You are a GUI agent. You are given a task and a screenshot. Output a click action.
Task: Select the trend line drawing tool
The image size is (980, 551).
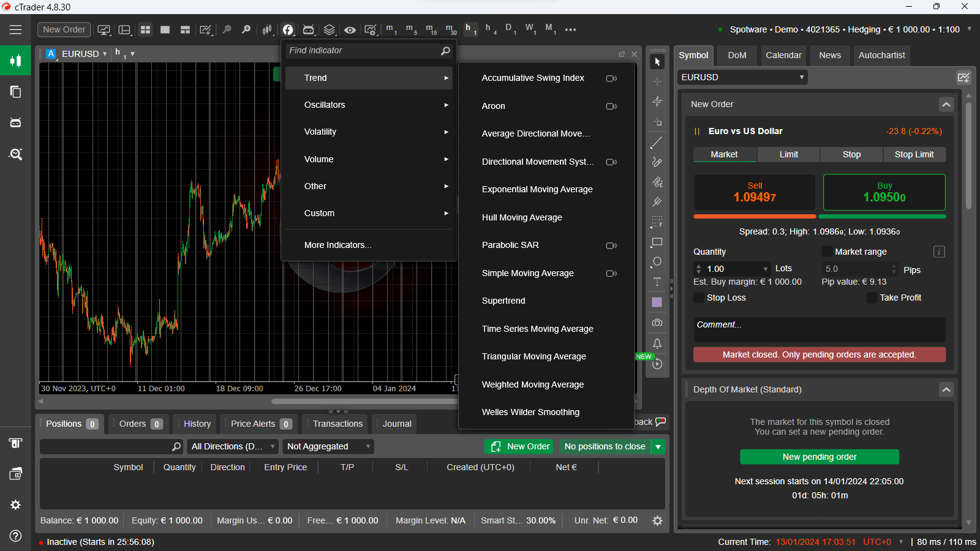(657, 143)
